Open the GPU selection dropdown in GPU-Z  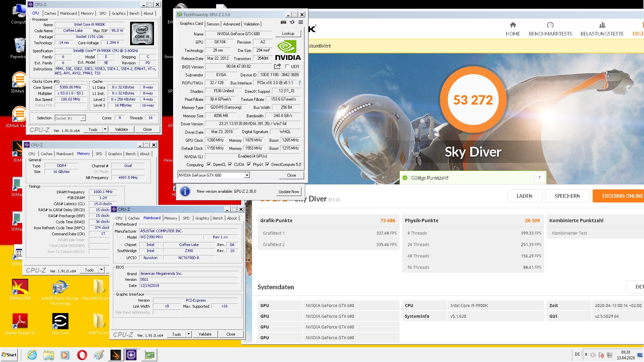(x=247, y=175)
